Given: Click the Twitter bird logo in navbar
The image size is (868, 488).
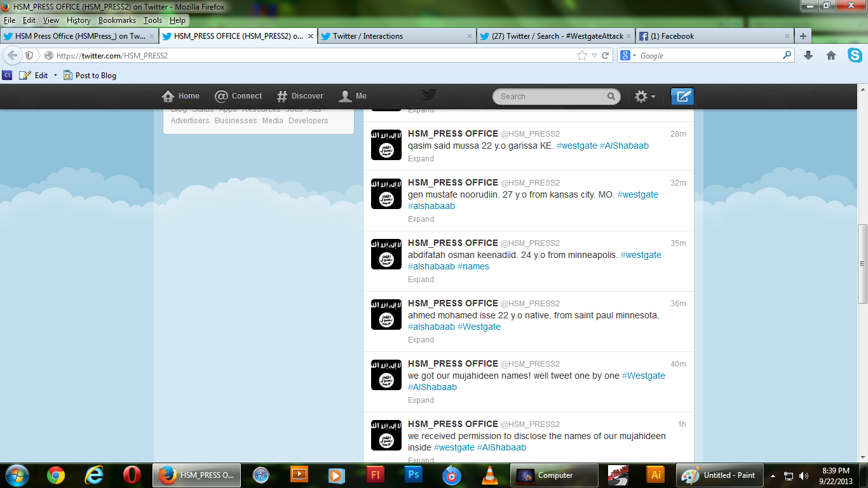Looking at the screenshot, I should pyautogui.click(x=429, y=95).
